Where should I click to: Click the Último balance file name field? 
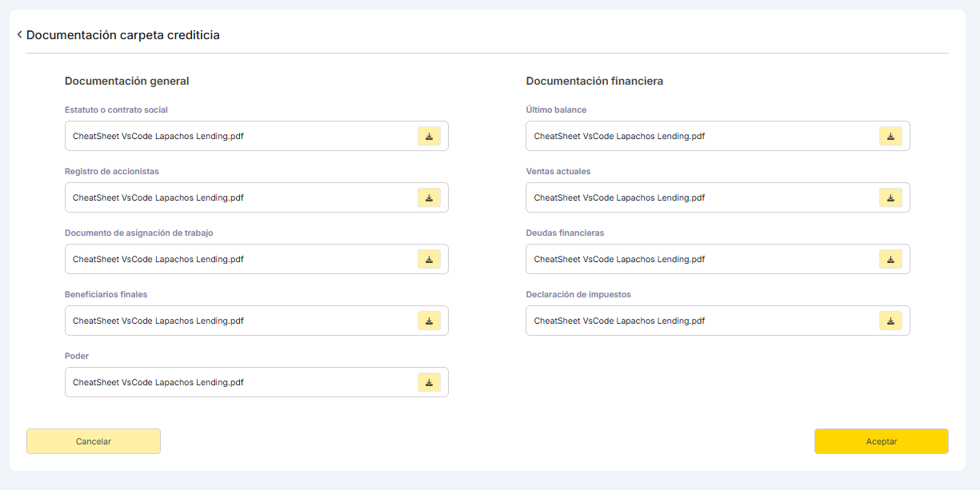[x=702, y=136]
